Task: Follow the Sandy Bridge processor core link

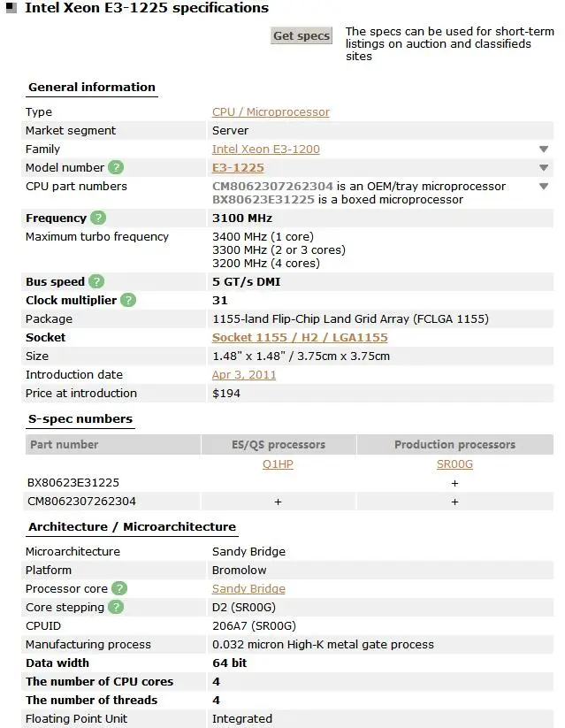Action: 248,588
